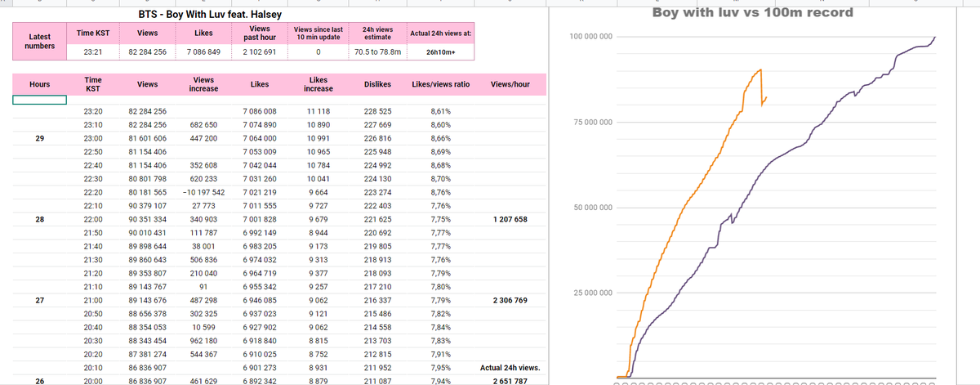Select the 'Views increase' column header
Viewport: 980px width, 385px height.
tap(197, 84)
